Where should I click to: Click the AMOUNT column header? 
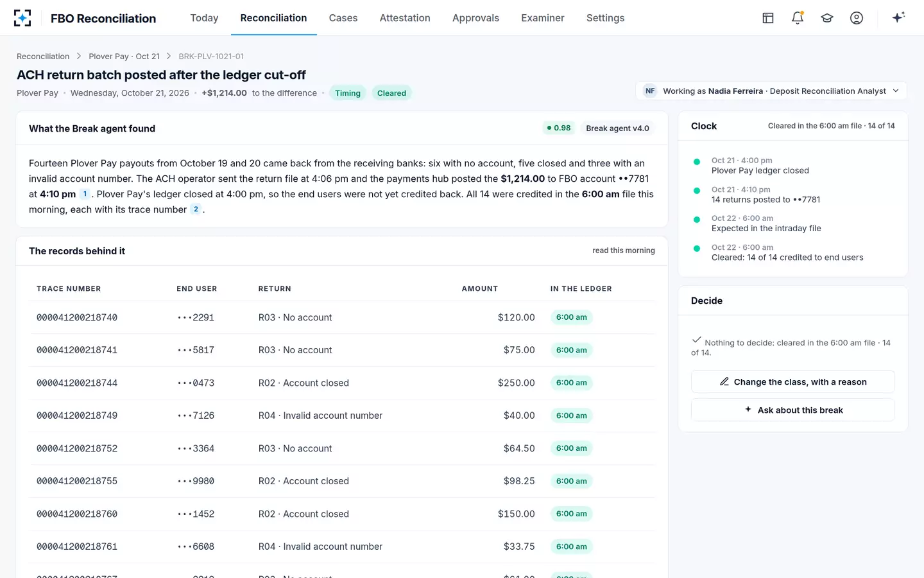click(480, 289)
